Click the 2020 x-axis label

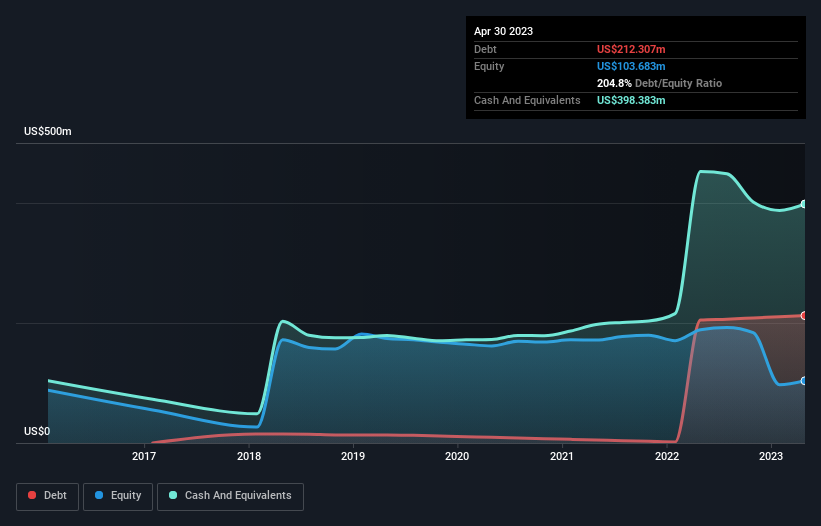457,456
